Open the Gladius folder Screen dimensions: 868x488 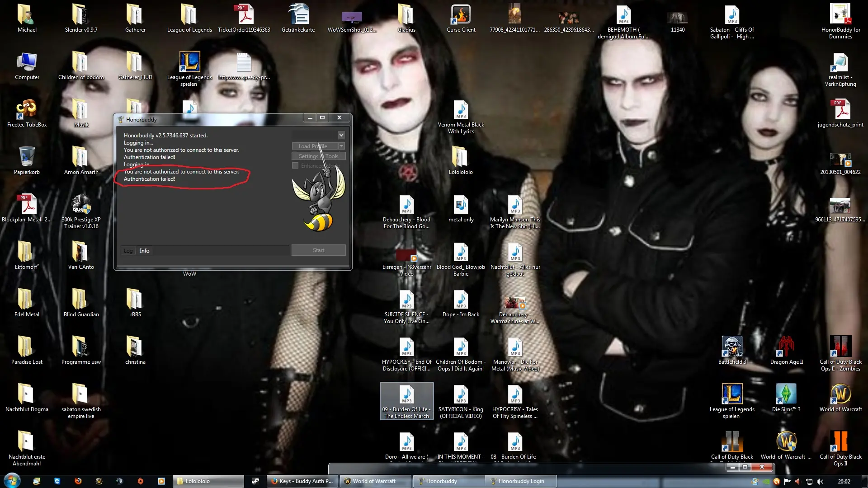406,19
